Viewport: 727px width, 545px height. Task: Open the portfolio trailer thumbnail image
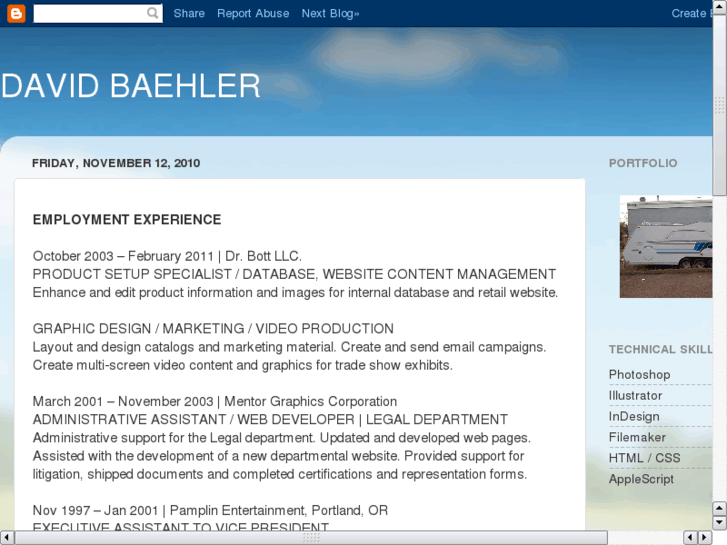[666, 246]
